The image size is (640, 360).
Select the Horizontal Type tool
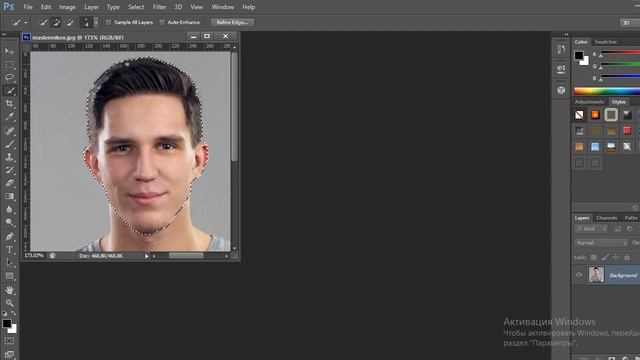(x=9, y=249)
